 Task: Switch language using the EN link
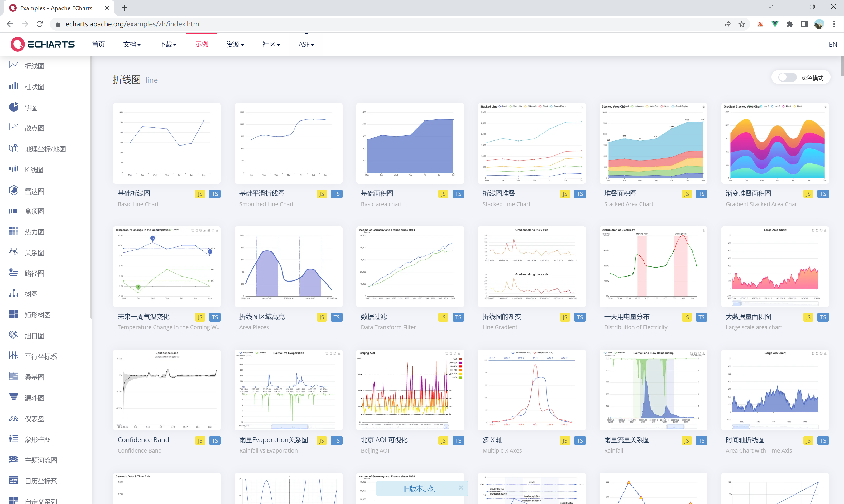pyautogui.click(x=833, y=44)
